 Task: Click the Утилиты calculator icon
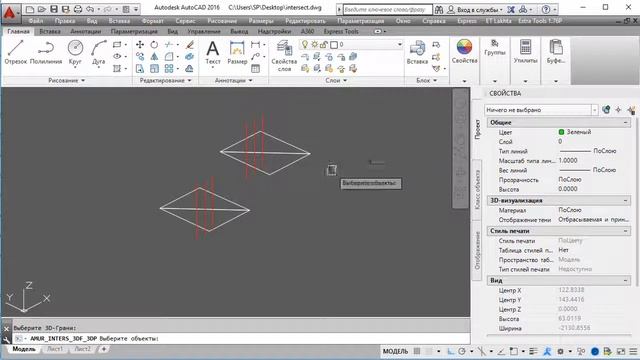point(525,47)
